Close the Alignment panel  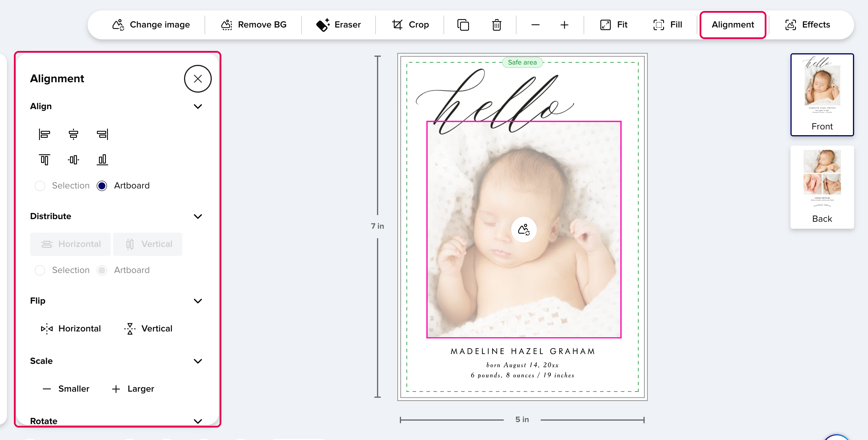pos(198,78)
